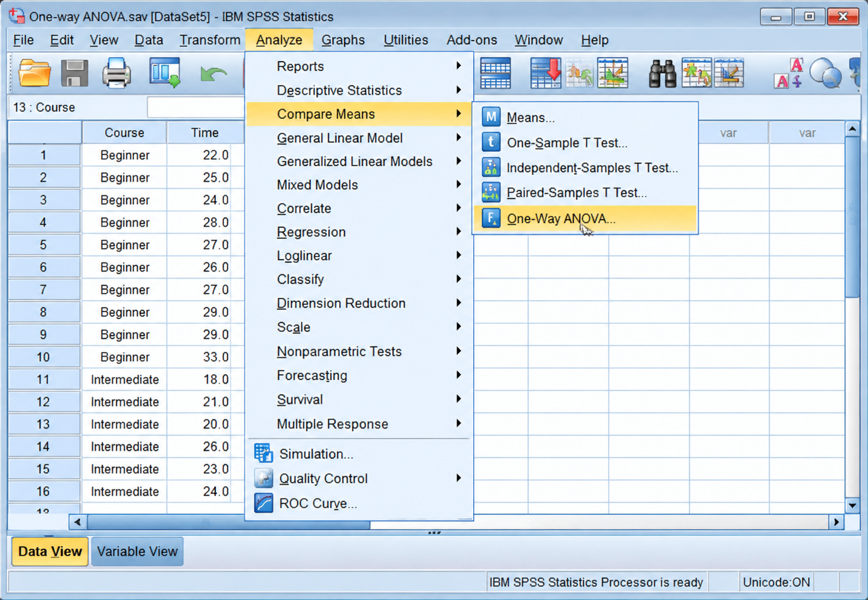Click the red and pink letter A toolbar icon
Viewport: 868px width, 600px height.
789,73
